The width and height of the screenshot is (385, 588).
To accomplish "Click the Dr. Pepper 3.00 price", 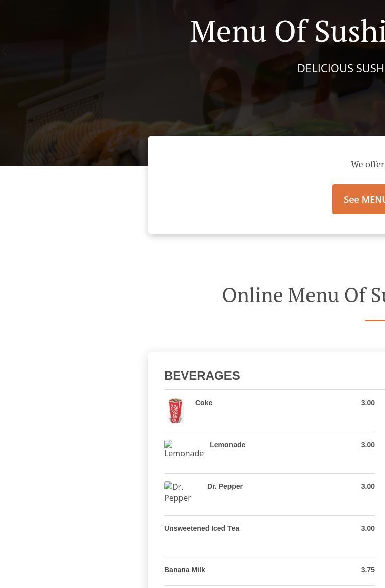I will (x=368, y=486).
